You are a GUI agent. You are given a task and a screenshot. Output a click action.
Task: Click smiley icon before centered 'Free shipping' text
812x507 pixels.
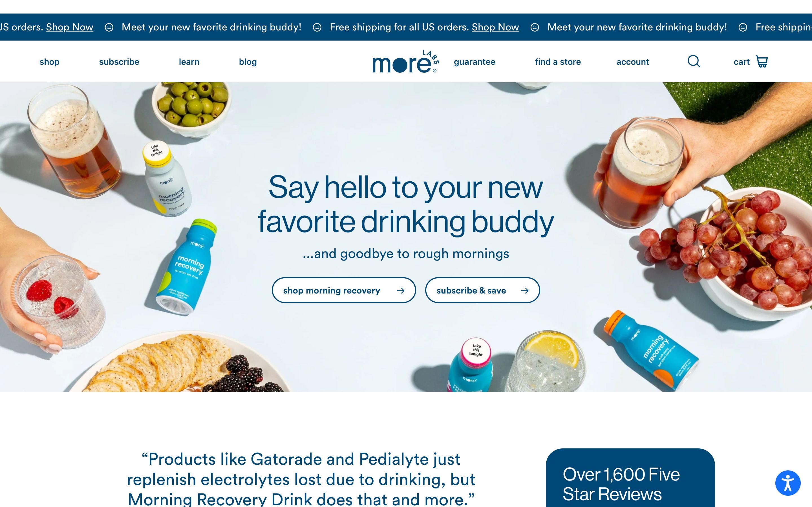317,27
